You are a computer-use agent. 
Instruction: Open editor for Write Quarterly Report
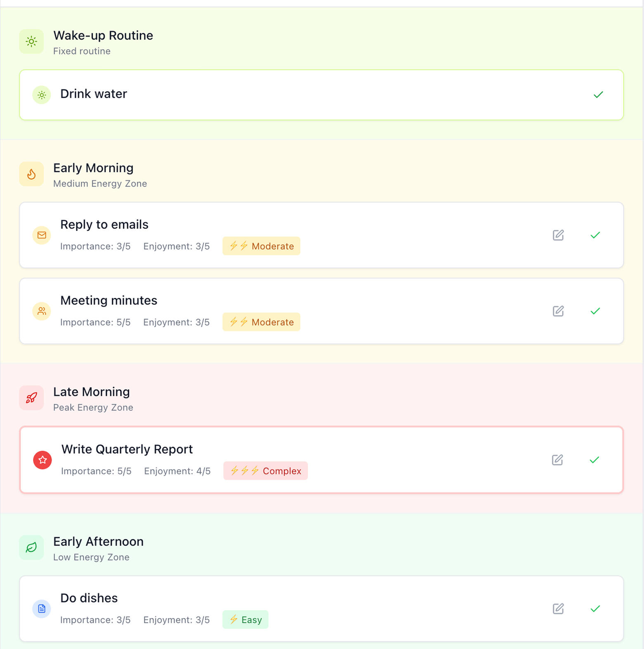point(557,460)
